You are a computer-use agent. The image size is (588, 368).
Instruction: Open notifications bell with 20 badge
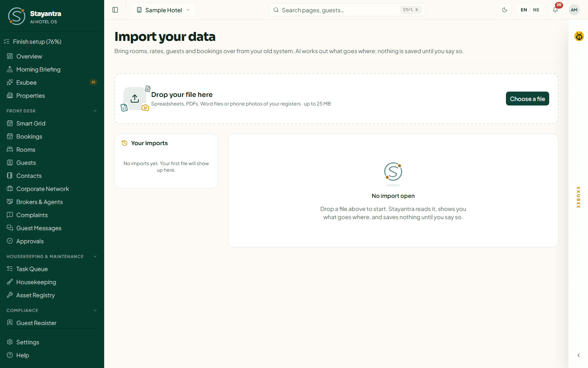[555, 10]
